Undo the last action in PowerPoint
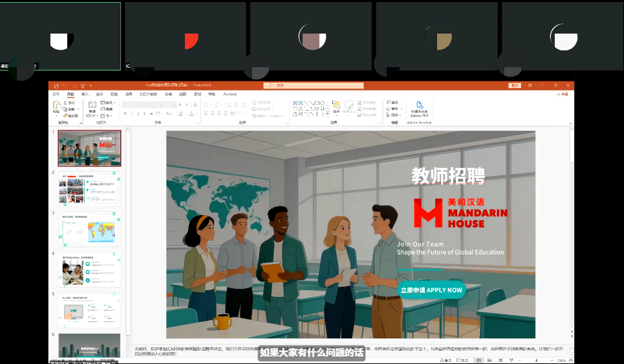The image size is (624, 364). tap(64, 86)
